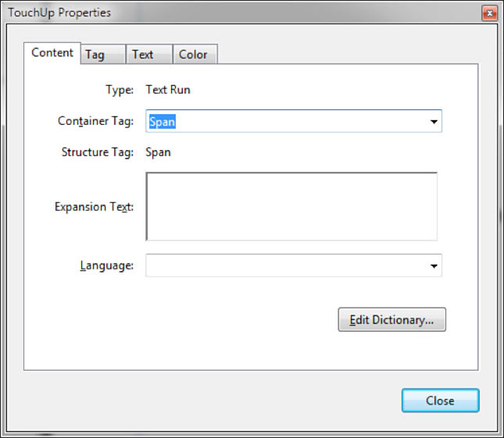
Task: Focus the Expansion Text box
Action: click(291, 207)
